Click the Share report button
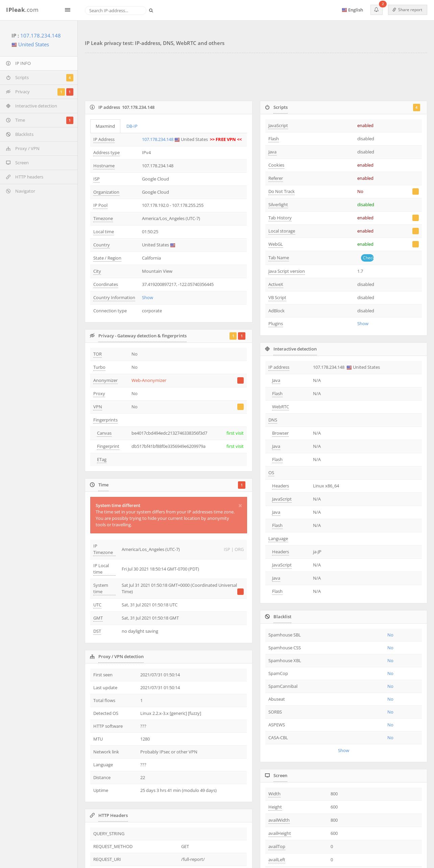The image size is (434, 868). point(407,10)
